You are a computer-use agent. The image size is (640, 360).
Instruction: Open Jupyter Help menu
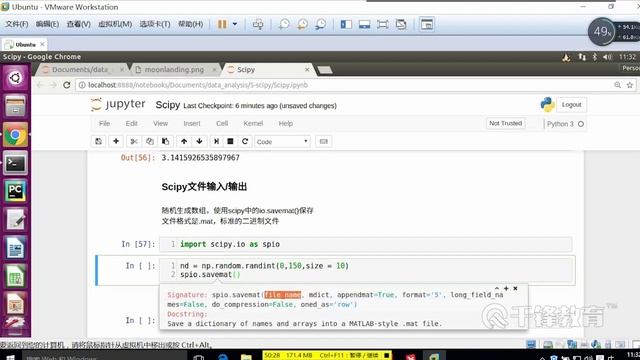pyautogui.click(x=286, y=123)
